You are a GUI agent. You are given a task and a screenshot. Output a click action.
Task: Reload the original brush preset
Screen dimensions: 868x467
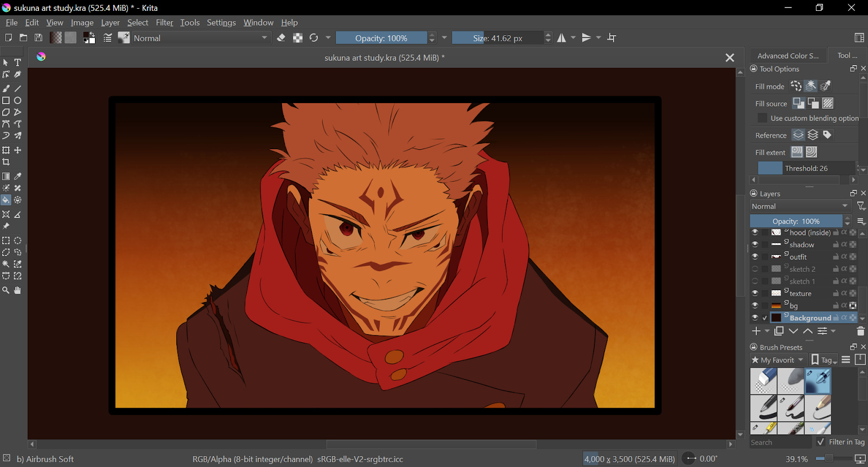tap(314, 37)
